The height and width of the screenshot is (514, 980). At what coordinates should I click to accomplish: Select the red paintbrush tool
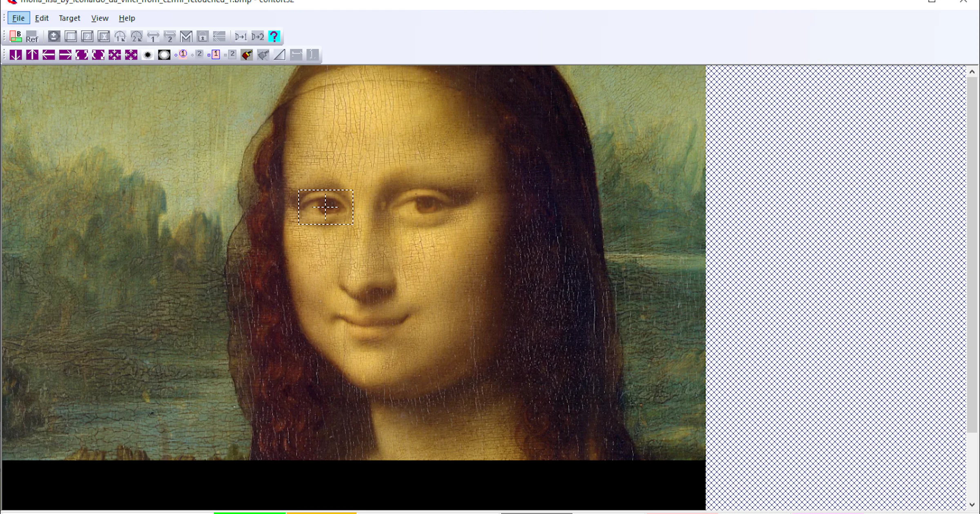pos(247,55)
